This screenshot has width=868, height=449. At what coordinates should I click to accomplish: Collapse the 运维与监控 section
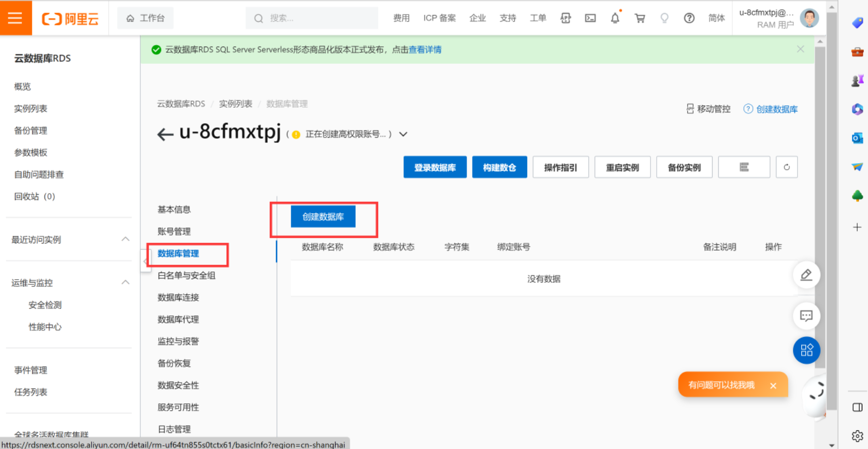coord(125,282)
